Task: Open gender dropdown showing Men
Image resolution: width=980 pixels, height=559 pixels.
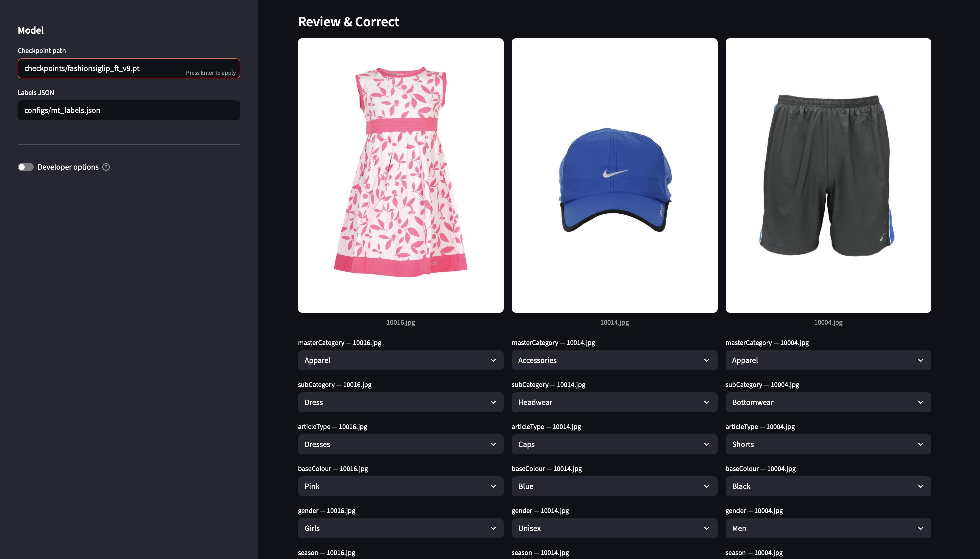Action: (828, 528)
